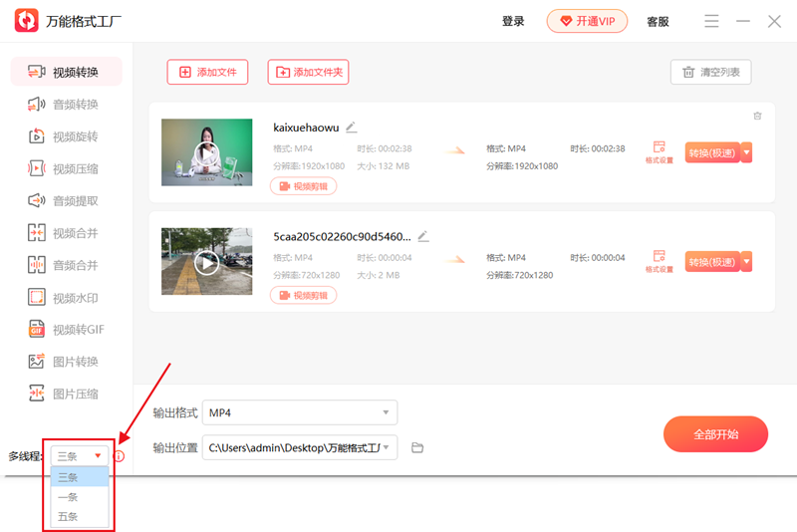Browse output folder with folder icon
This screenshot has width=797, height=532.
pyautogui.click(x=417, y=447)
